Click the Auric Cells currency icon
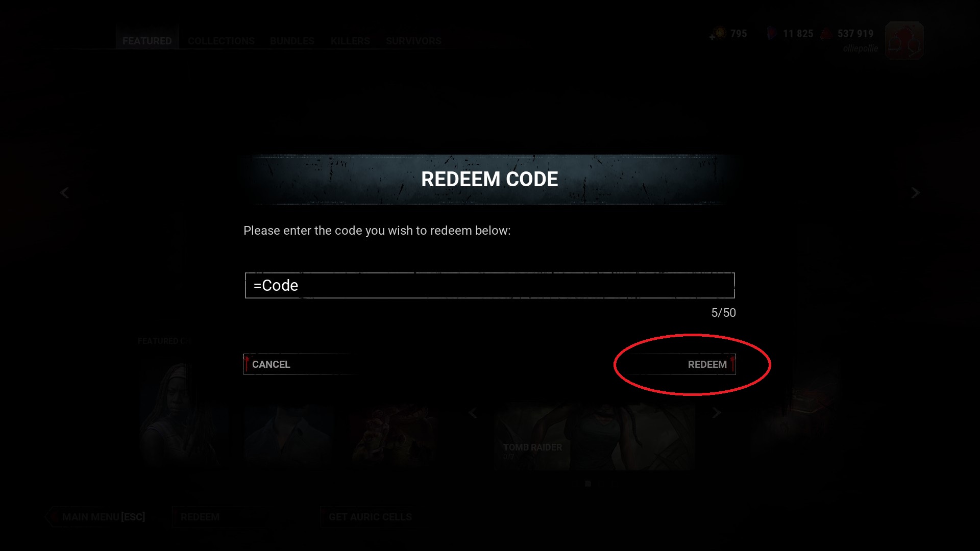980x551 pixels. (x=719, y=34)
